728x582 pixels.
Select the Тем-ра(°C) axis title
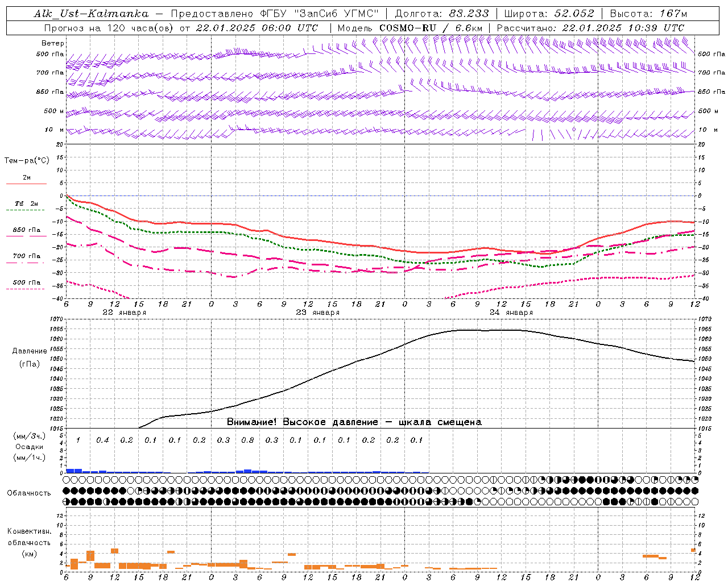(27, 161)
